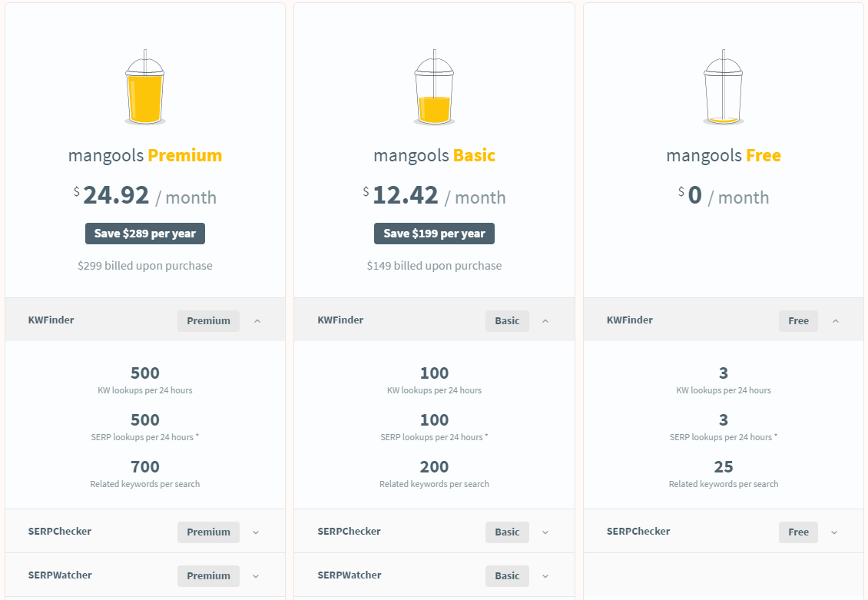
Task: Click the 25 related keywords value
Action: (724, 467)
